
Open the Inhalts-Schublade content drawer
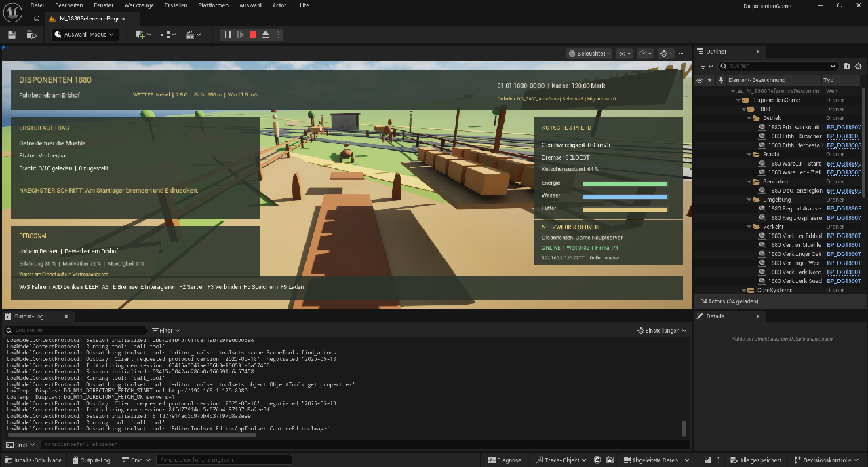[x=33, y=460]
